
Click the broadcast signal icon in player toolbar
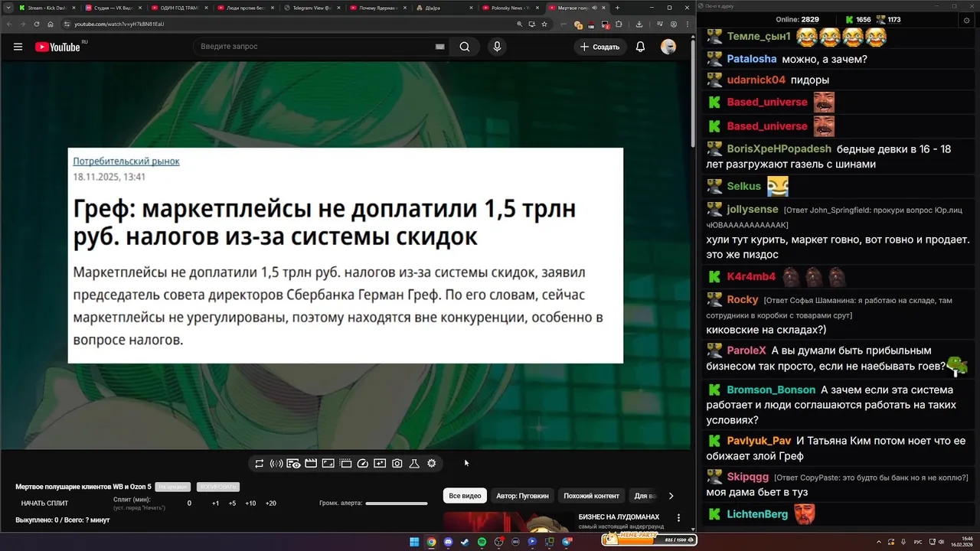[x=276, y=464]
